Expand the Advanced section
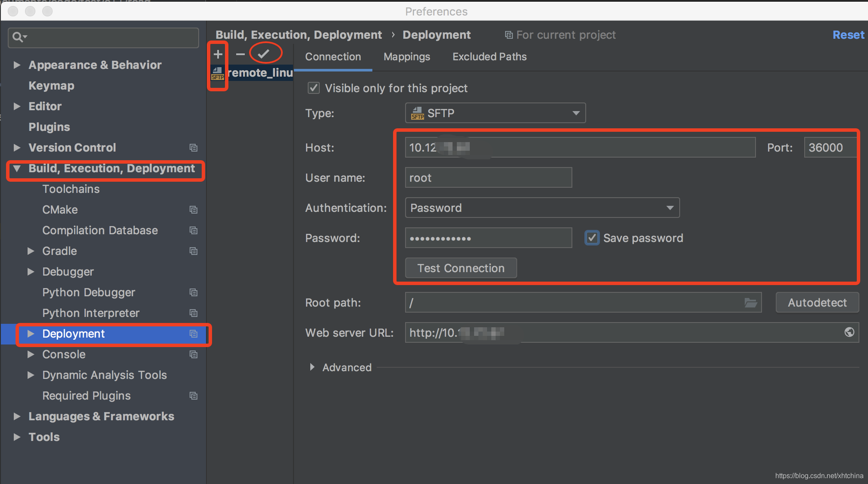The width and height of the screenshot is (868, 484). (312, 367)
